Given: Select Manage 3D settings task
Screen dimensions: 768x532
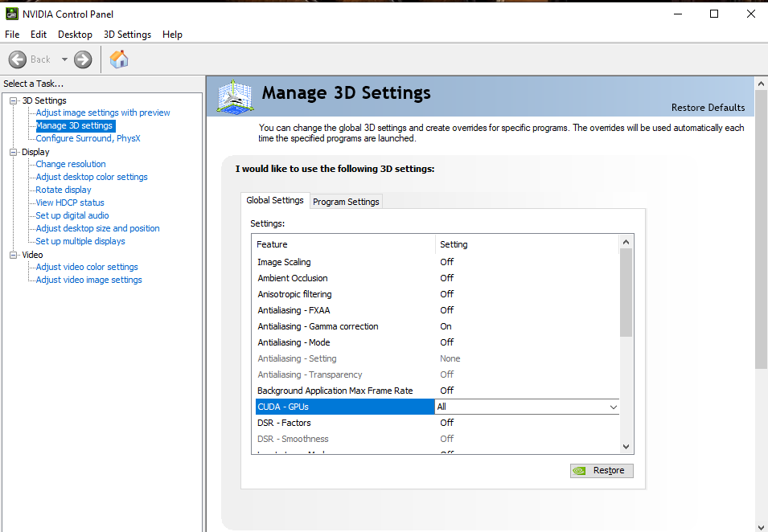Looking at the screenshot, I should (x=75, y=126).
